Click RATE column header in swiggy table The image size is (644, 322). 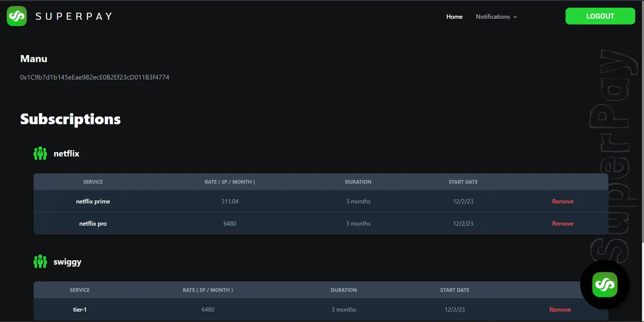tap(208, 290)
